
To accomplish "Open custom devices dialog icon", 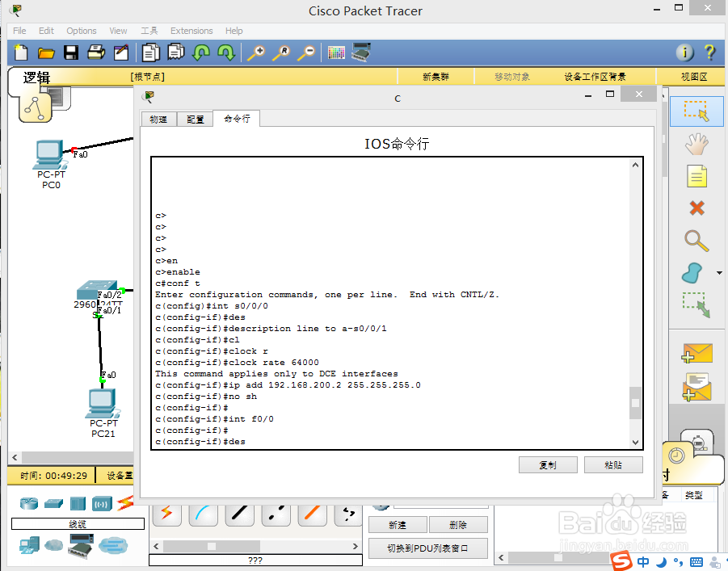I will (361, 52).
